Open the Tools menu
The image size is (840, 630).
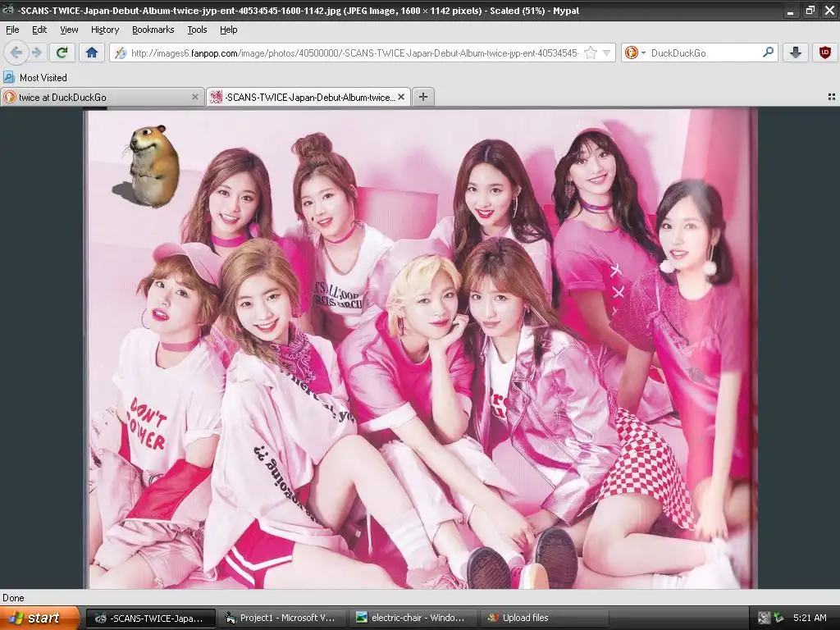(197, 30)
